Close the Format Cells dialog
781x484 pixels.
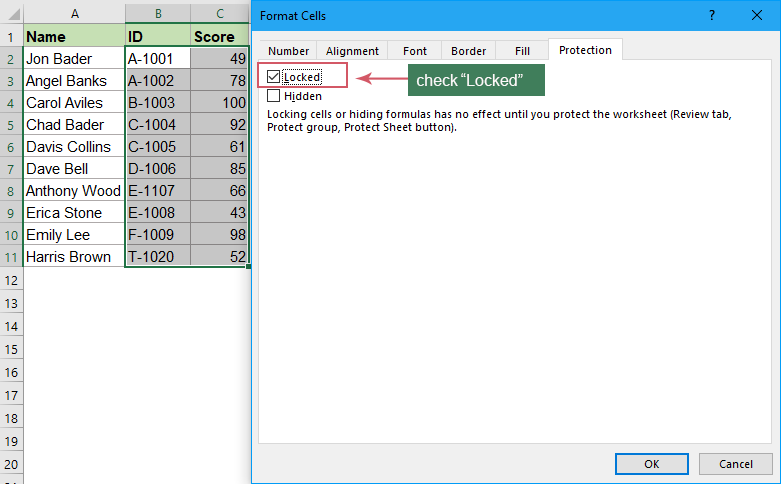coord(758,16)
